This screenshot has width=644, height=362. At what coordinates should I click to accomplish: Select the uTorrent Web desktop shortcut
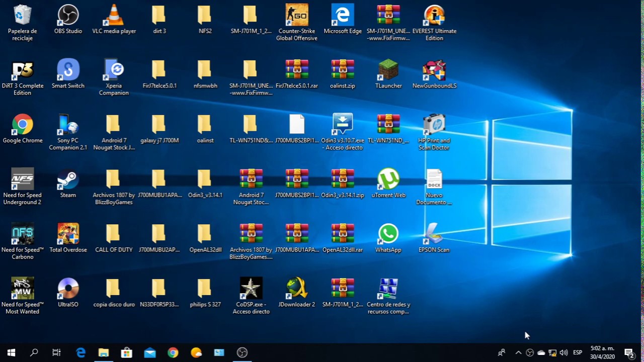(x=388, y=184)
